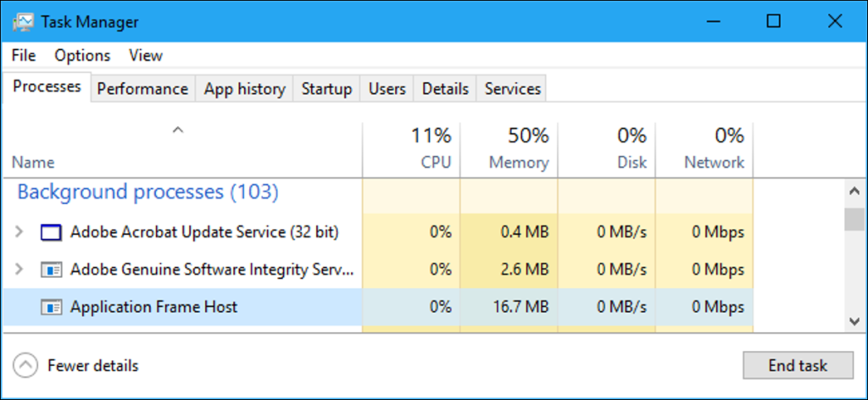Screen dimensions: 868x400
Task: Open the File menu
Action: point(24,56)
